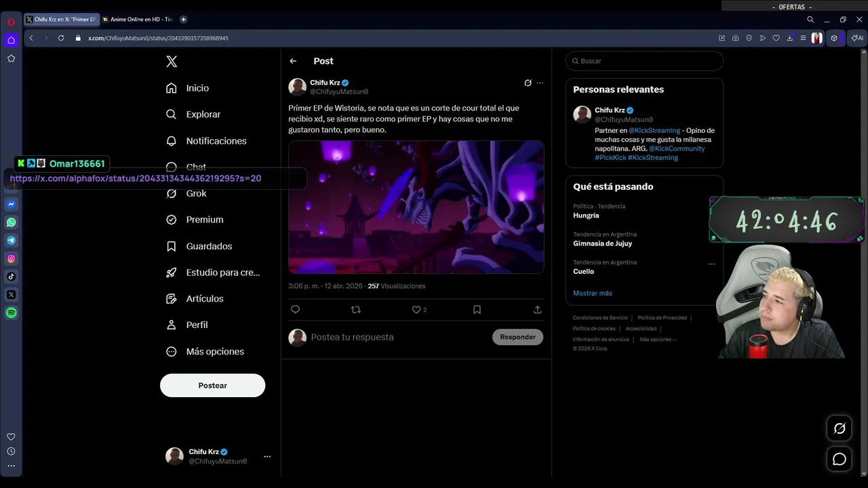Open Explorar
Screen dimensions: 868x488
pyautogui.click(x=194, y=115)
